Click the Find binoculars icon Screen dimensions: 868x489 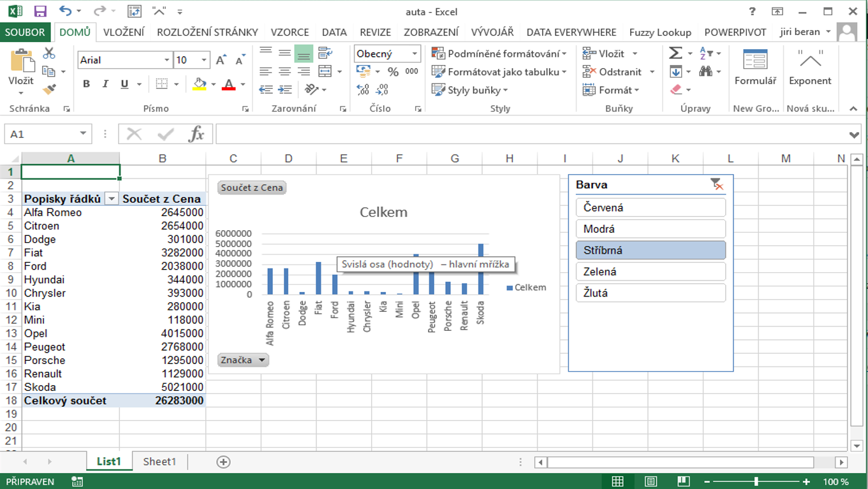coord(706,71)
